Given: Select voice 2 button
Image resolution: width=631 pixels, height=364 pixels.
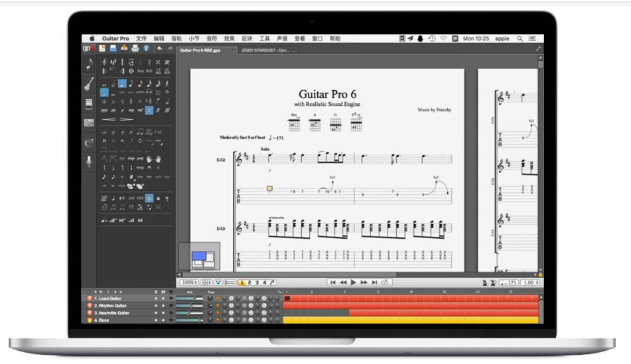Looking at the screenshot, I should tap(249, 282).
